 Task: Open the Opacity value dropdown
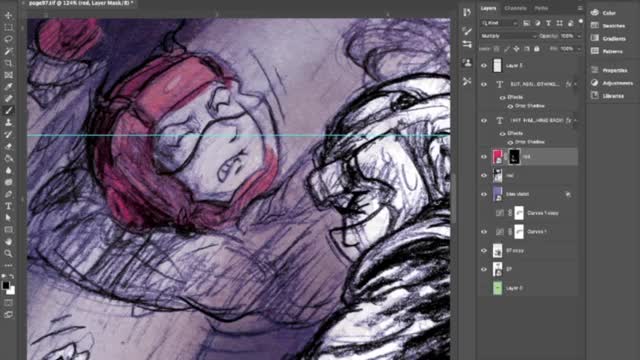579,36
